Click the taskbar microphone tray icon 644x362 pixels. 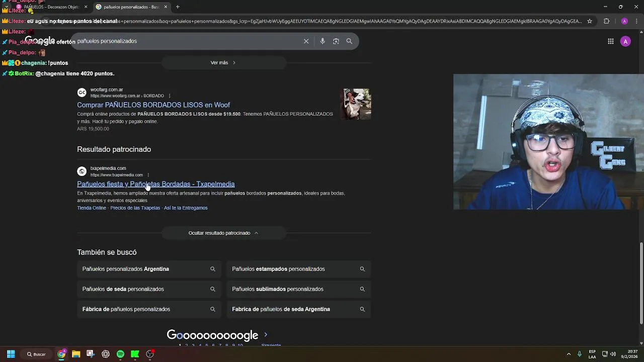click(x=580, y=354)
